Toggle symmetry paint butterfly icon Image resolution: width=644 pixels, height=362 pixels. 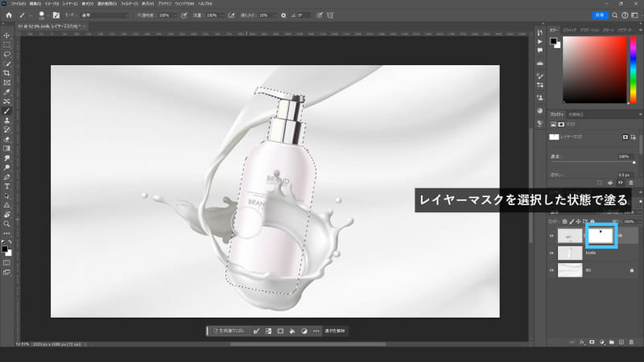[330, 15]
